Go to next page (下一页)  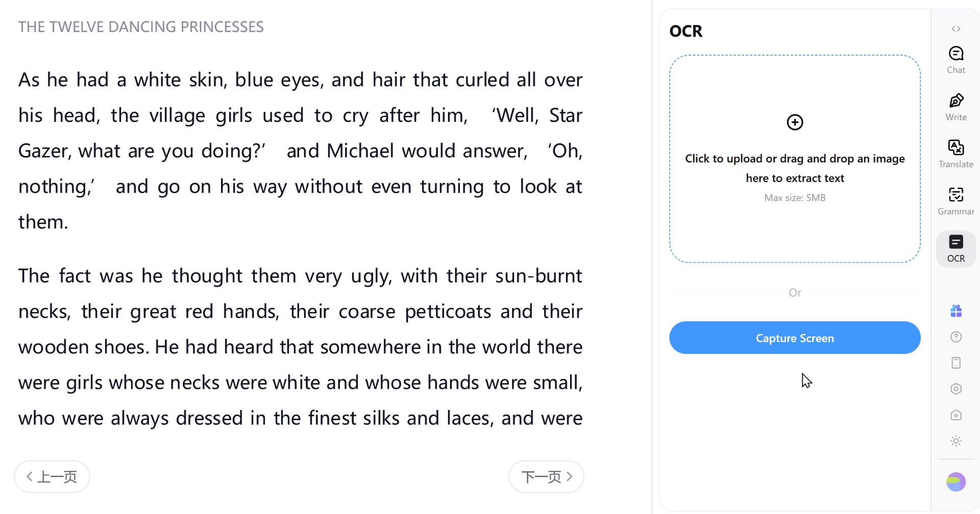(x=546, y=477)
